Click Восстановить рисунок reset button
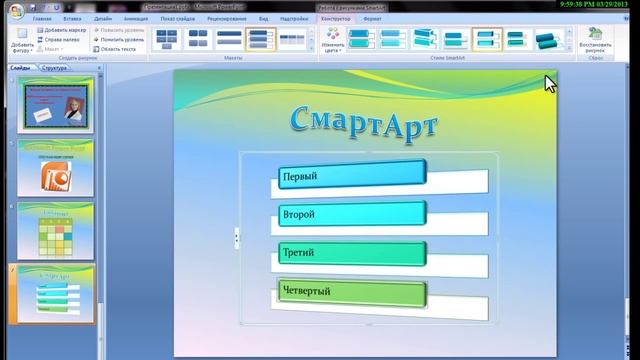This screenshot has height=360, width=640. tap(595, 40)
